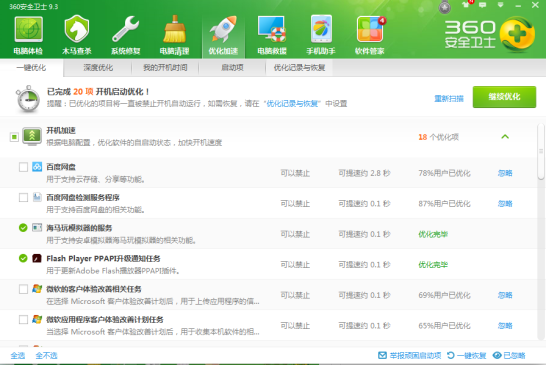Click the envelope icon for 举报顽固启动项
The image size is (546, 365).
click(x=382, y=355)
